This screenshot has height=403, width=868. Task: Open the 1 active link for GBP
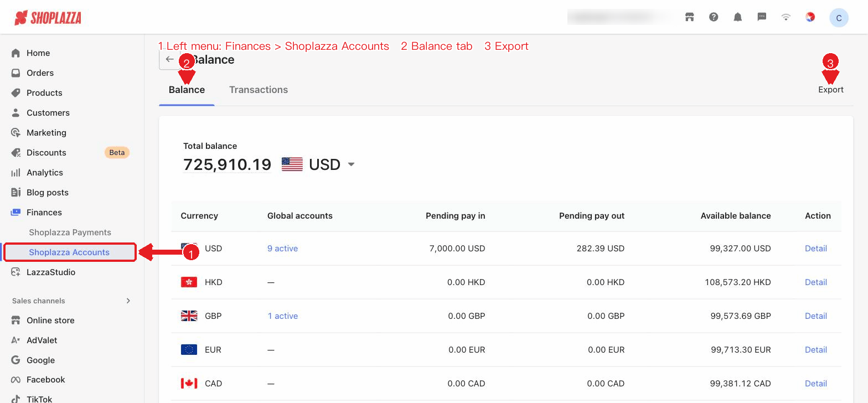(282, 316)
